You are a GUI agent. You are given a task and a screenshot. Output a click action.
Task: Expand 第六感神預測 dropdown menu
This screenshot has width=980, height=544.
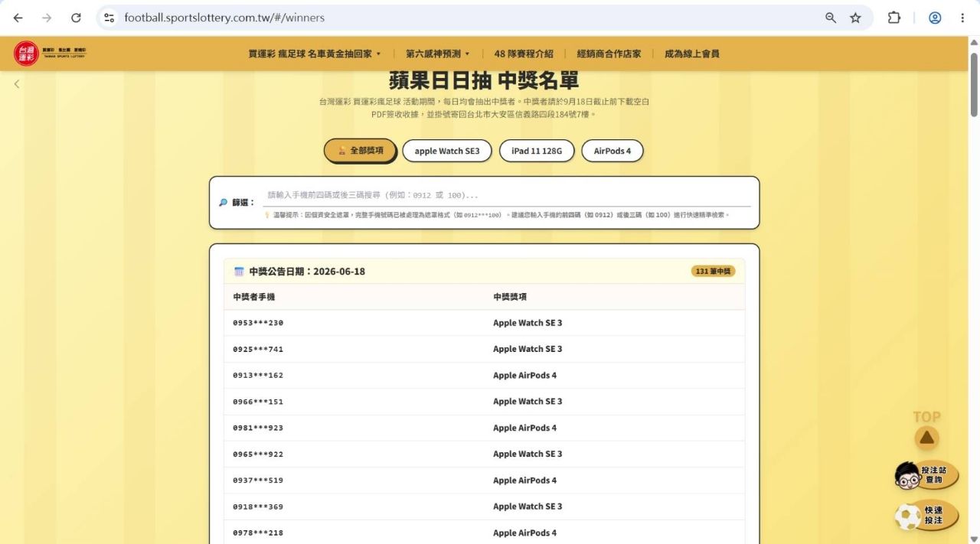tap(438, 54)
